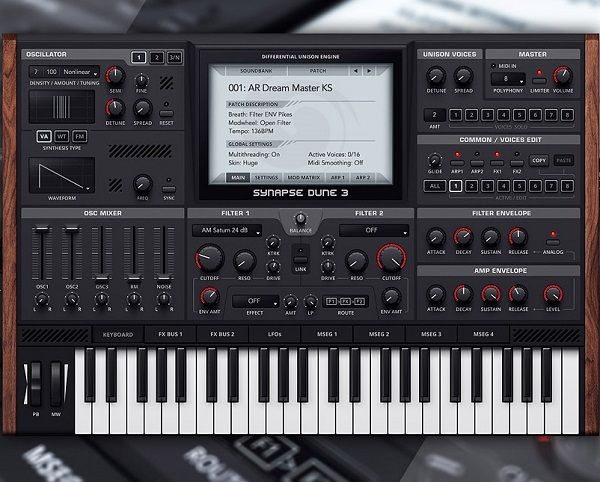Screen dimensions: 600x482
Task: Click the Amp Envelope LEVEL knob
Action: (553, 295)
